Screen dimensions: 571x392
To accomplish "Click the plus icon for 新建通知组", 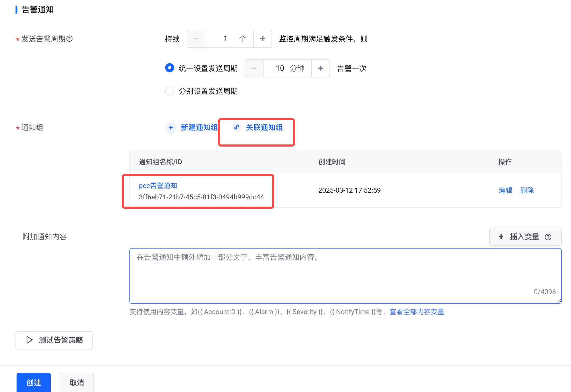I will tap(171, 128).
